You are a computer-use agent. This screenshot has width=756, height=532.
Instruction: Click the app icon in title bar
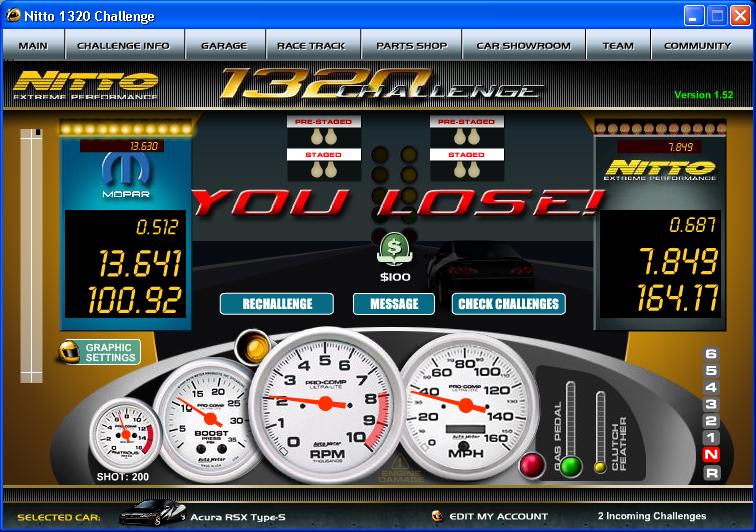pyautogui.click(x=13, y=15)
